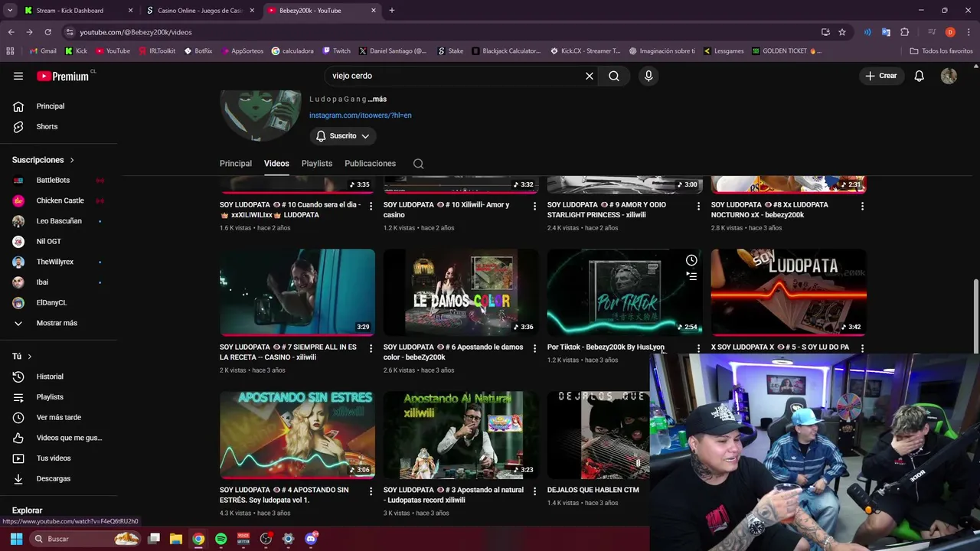The image size is (980, 551).
Task: Open options for '# 10 Xiliwili- Amor y casino' video
Action: 535,206
